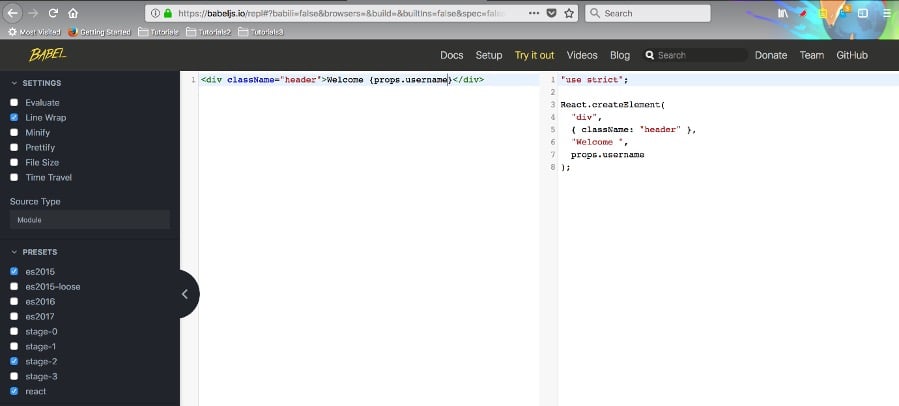Open the Docs menu item
899x406 pixels.
[x=451, y=55]
